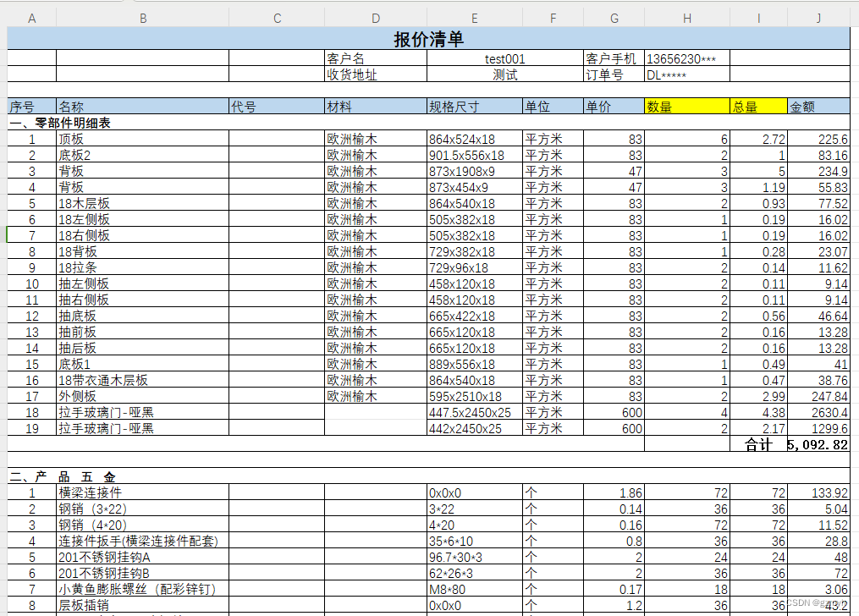The height and width of the screenshot is (616, 859).
Task: Click amount cell 1299.6
Action: 818,427
